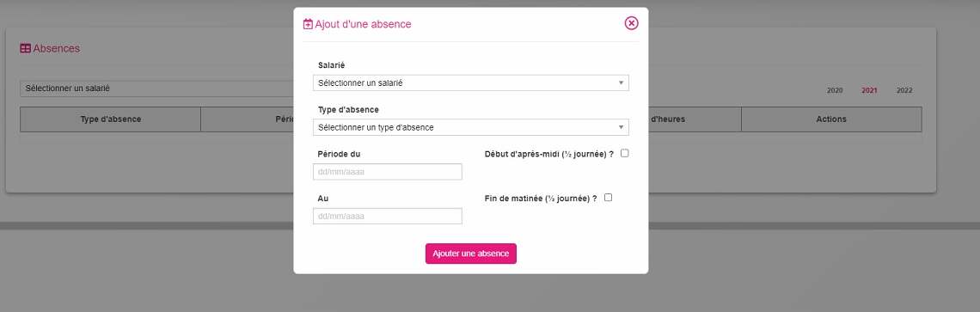Screen dimensions: 980x312
Task: Expand the Salarié dropdown arrow in dialog
Action: [x=621, y=83]
